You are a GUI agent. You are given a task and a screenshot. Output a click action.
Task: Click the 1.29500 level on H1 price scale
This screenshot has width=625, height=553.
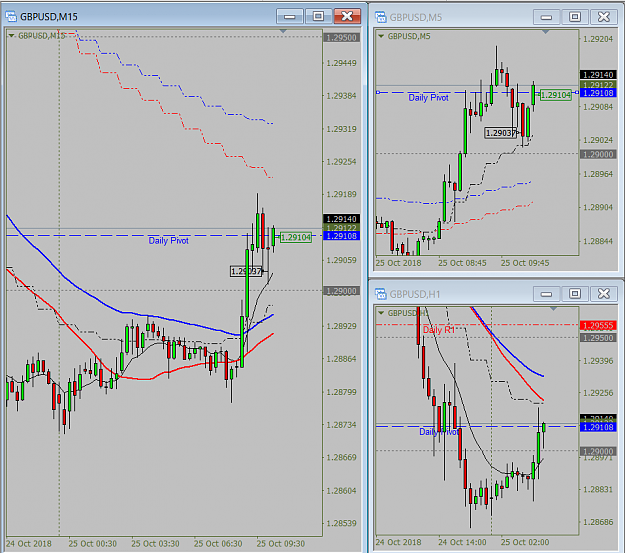[x=598, y=338]
